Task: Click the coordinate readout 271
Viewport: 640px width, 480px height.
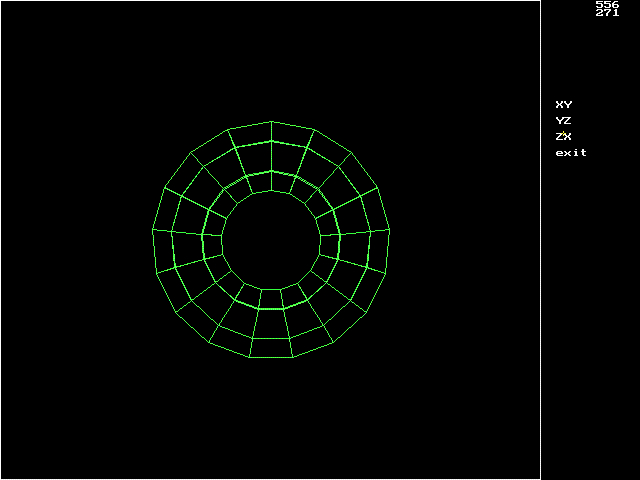Action: coord(607,13)
